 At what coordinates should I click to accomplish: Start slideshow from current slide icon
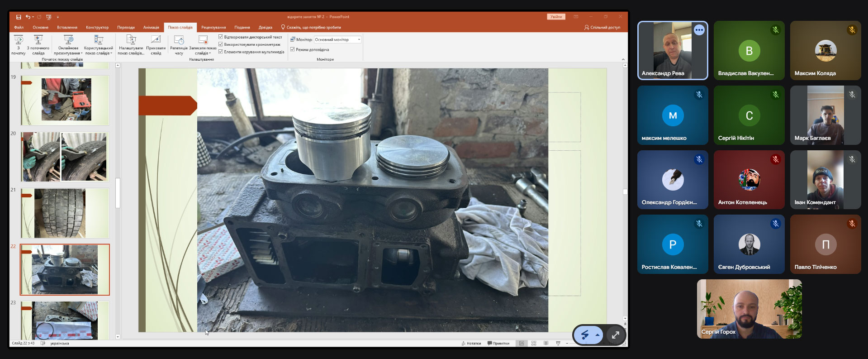[38, 40]
